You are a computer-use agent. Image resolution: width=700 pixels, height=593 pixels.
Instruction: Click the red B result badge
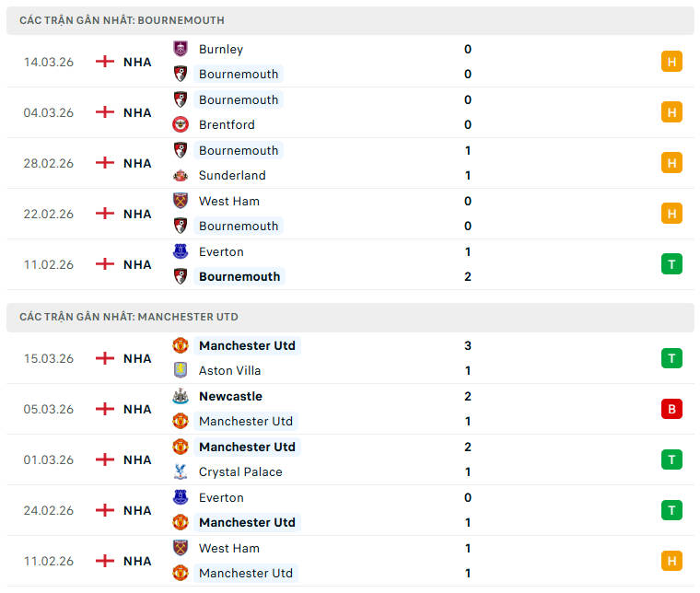pos(671,409)
